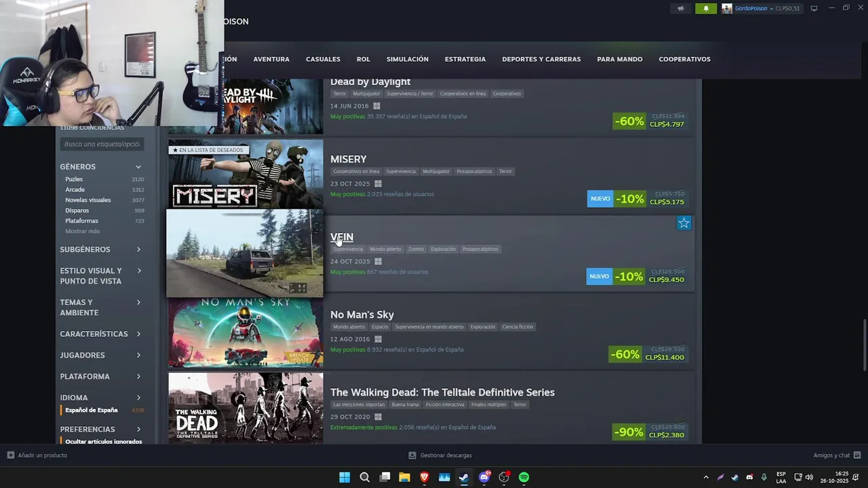Screen dimensions: 868x488
Task: Click the microphone tray icon
Action: pos(764,477)
